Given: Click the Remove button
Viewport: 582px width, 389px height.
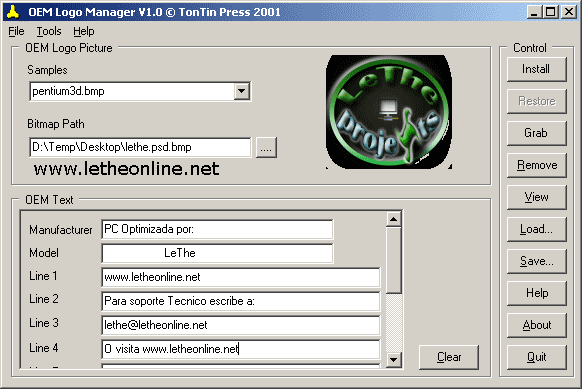Looking at the screenshot, I should tap(536, 165).
